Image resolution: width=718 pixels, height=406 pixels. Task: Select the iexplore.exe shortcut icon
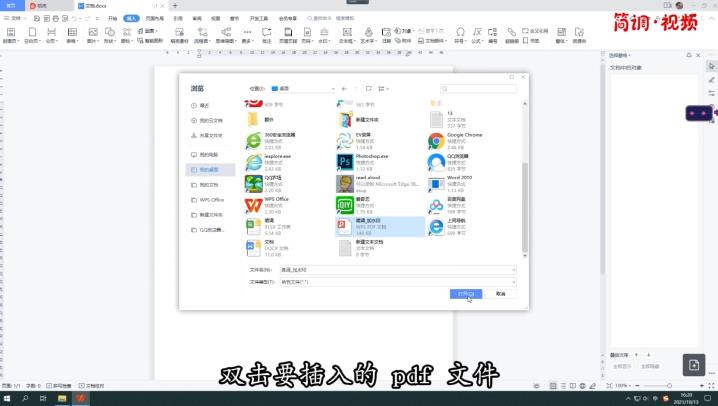(x=253, y=161)
